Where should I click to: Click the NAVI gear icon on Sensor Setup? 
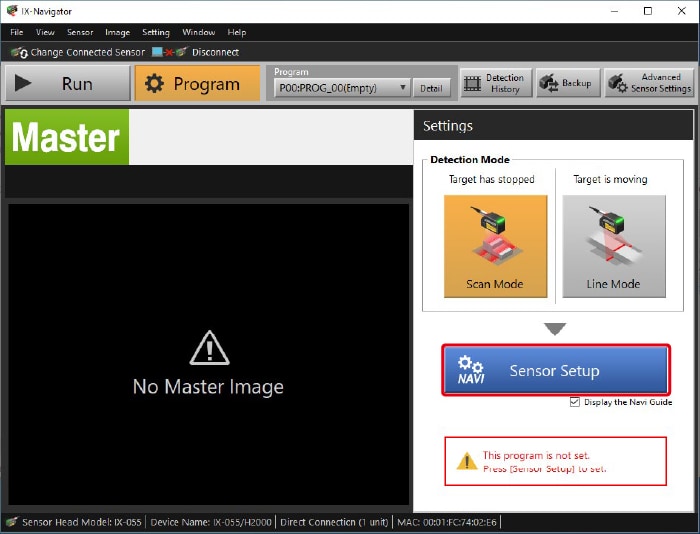(x=471, y=370)
